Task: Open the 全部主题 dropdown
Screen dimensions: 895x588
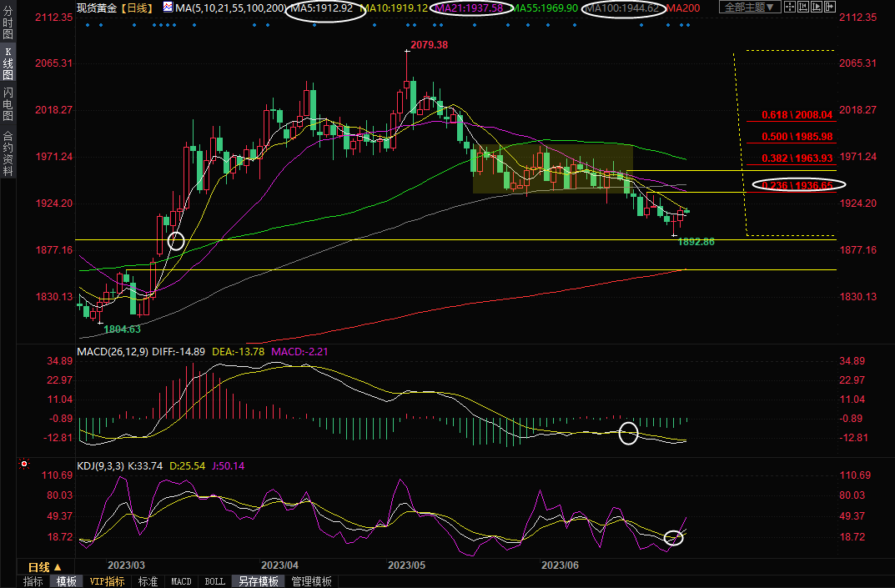Action: 749,7
